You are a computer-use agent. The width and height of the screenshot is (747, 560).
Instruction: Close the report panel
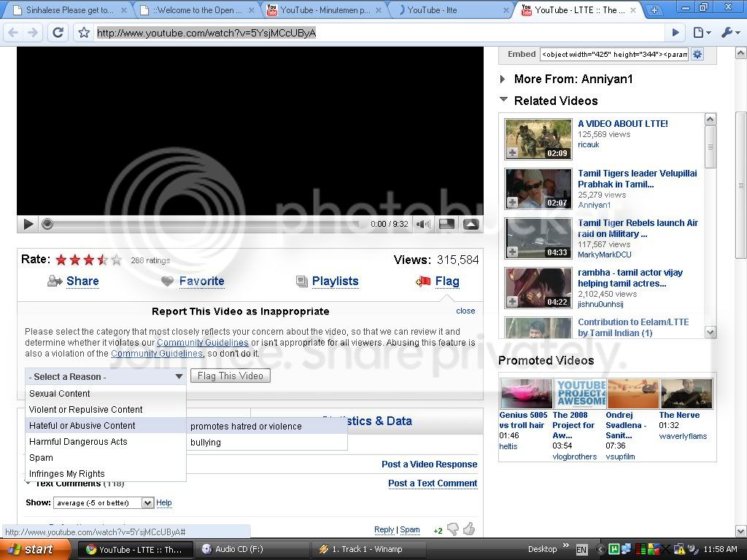(x=465, y=311)
